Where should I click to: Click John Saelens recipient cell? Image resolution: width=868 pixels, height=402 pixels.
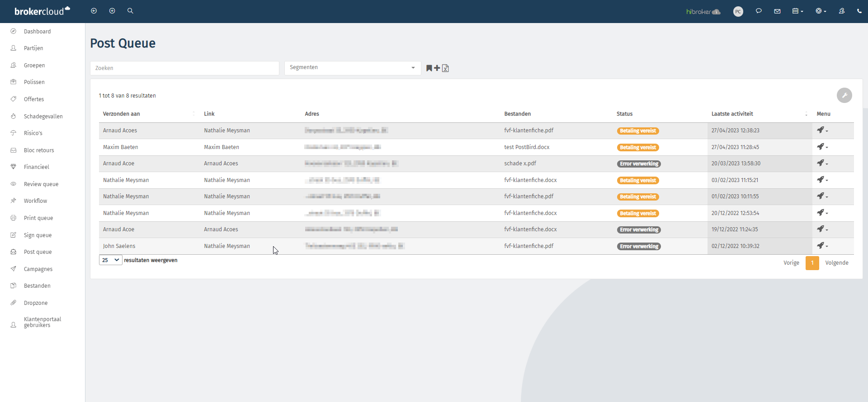click(x=119, y=246)
